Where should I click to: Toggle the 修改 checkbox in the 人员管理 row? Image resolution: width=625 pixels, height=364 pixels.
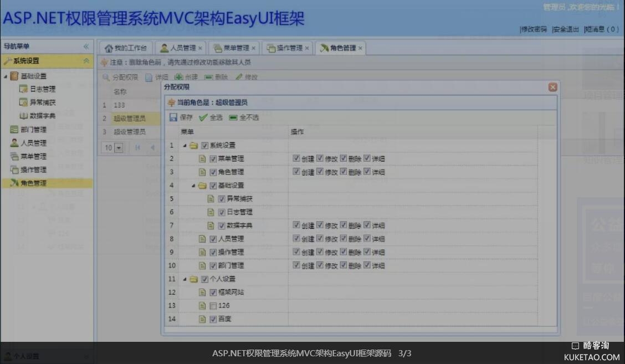pyautogui.click(x=320, y=238)
